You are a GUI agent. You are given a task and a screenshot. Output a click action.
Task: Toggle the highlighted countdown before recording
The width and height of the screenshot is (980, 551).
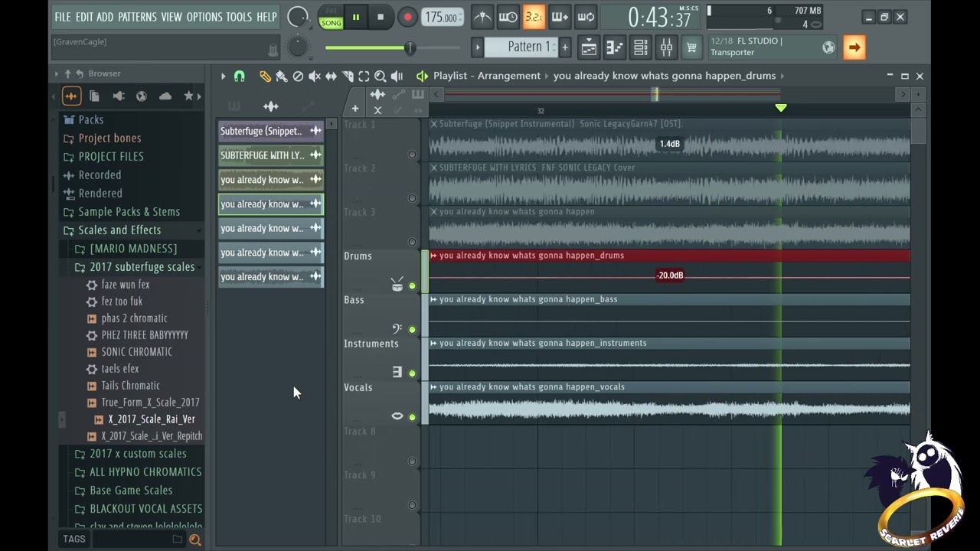coord(534,17)
